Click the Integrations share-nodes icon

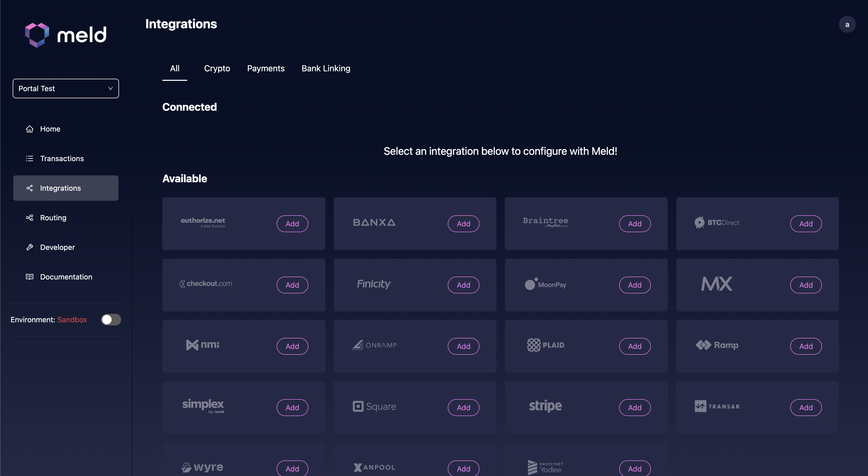30,188
